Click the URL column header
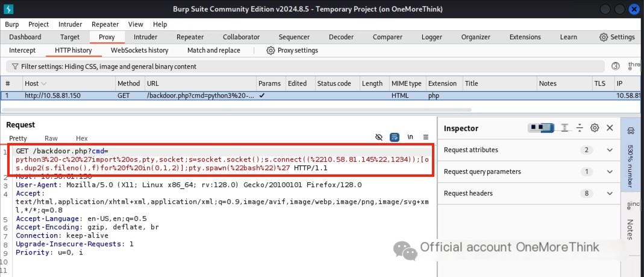 (x=200, y=83)
